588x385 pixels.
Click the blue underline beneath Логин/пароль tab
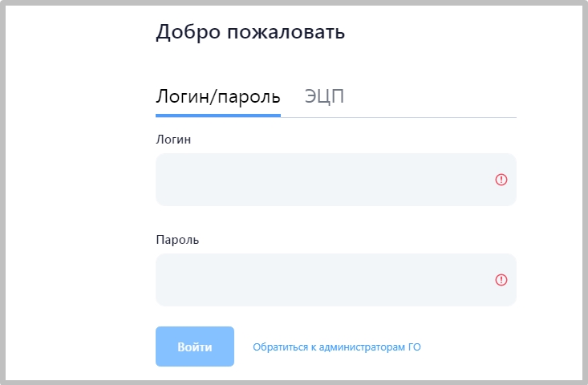click(217, 115)
